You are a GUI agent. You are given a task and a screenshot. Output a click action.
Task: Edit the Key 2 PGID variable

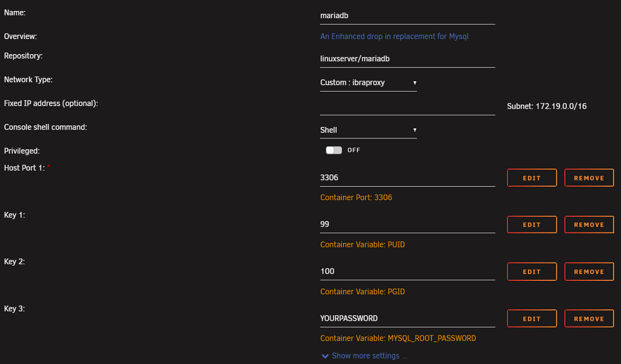(531, 271)
